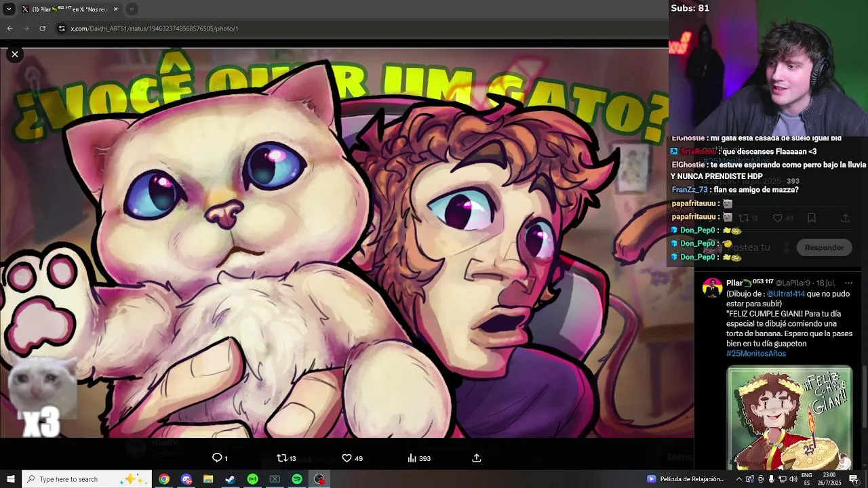868x488 pixels.
Task: Open the @LaPilar9 handle link
Action: pos(793,283)
